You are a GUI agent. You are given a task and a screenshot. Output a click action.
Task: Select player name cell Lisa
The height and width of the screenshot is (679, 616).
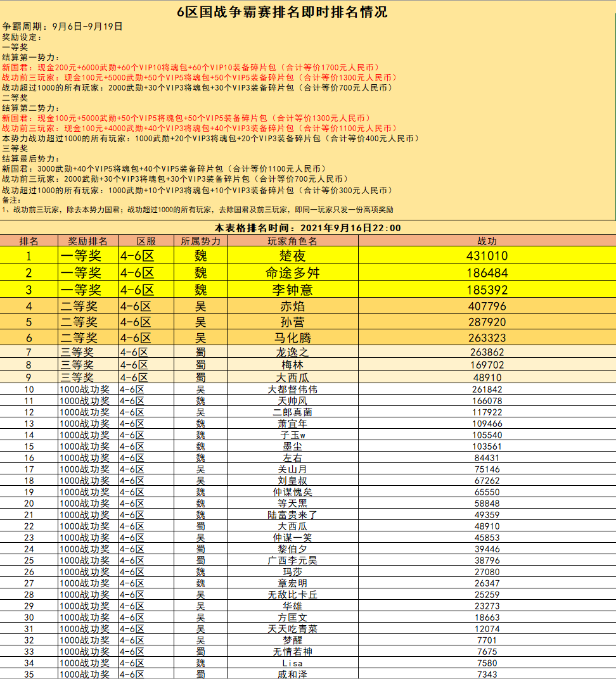[x=292, y=663]
